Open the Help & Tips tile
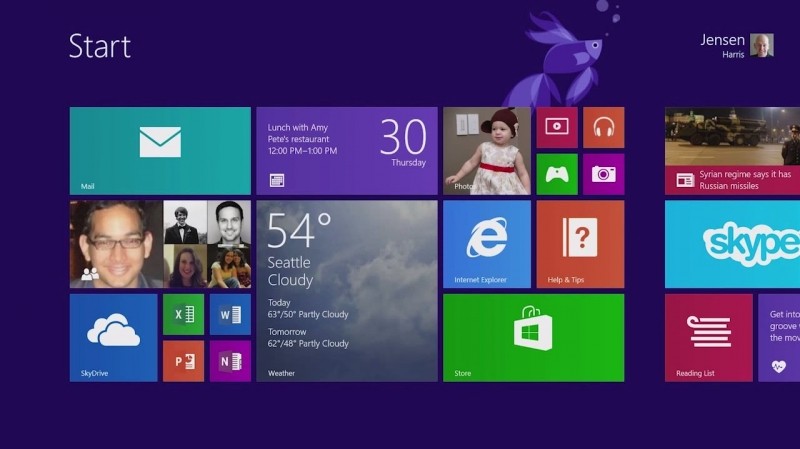Screen dimensions: 800x449 [580, 244]
